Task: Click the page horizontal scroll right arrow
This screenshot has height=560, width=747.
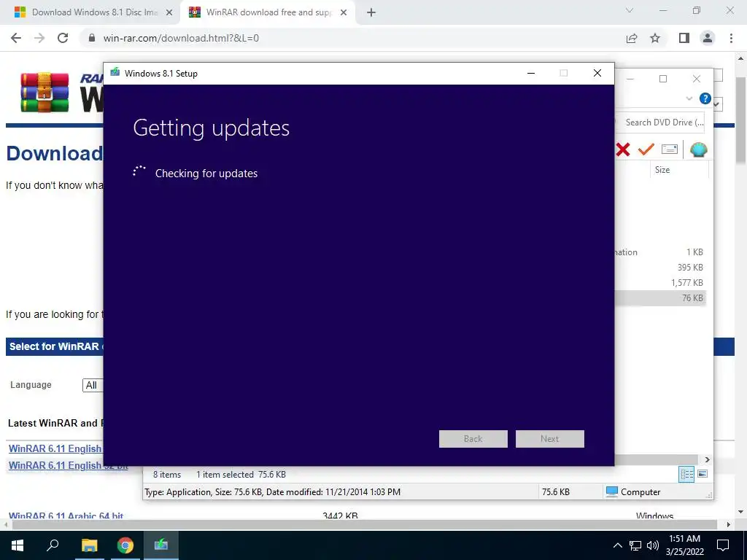Action: coord(729,524)
